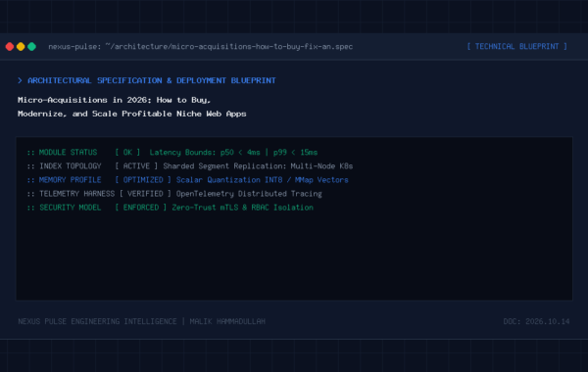The image size is (588, 372).
Task: Click the headline line 'Micro-Acquisitions in 2026: How to Buy,'
Action: tap(114, 100)
